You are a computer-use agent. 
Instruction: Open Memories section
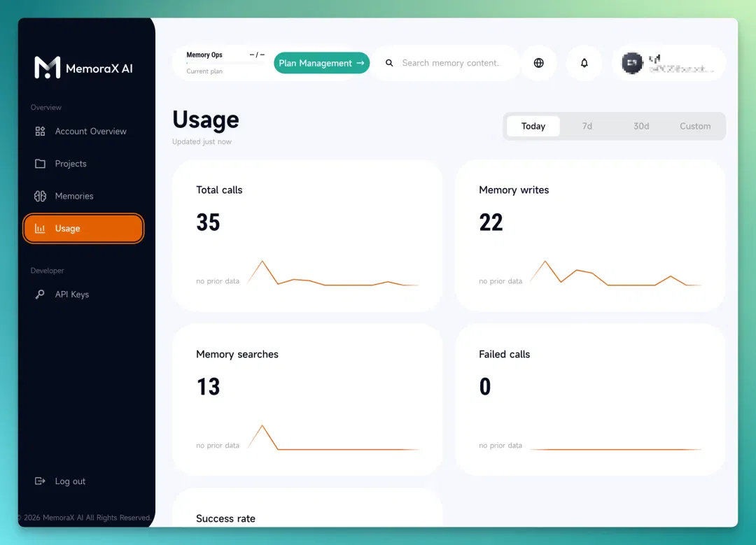pyautogui.click(x=83, y=196)
